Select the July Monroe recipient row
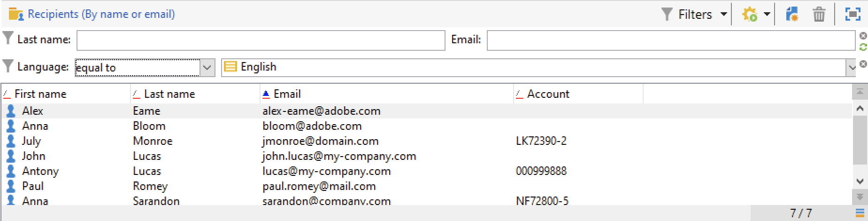This screenshot has height=221, width=868. point(426,141)
